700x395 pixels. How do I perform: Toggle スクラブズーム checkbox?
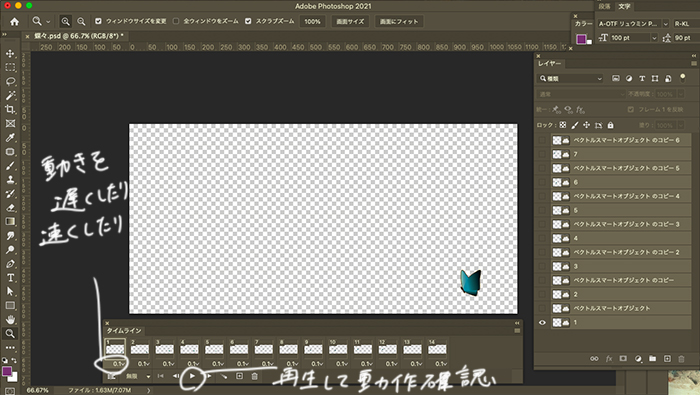coord(248,21)
